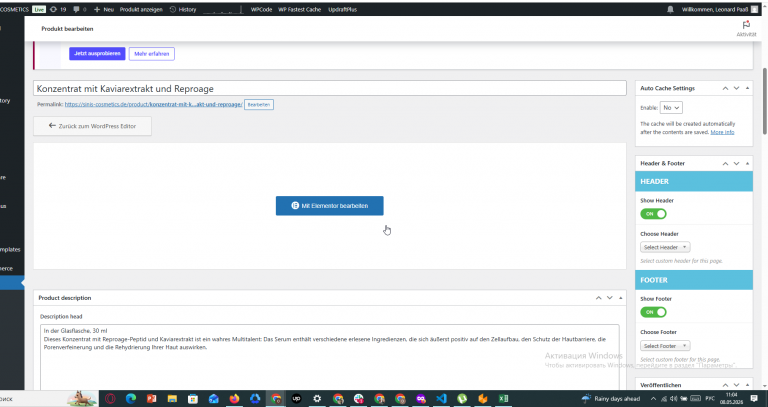The width and height of the screenshot is (768, 407).
Task: Click the History clock icon in admin bar
Action: pyautogui.click(x=173, y=9)
